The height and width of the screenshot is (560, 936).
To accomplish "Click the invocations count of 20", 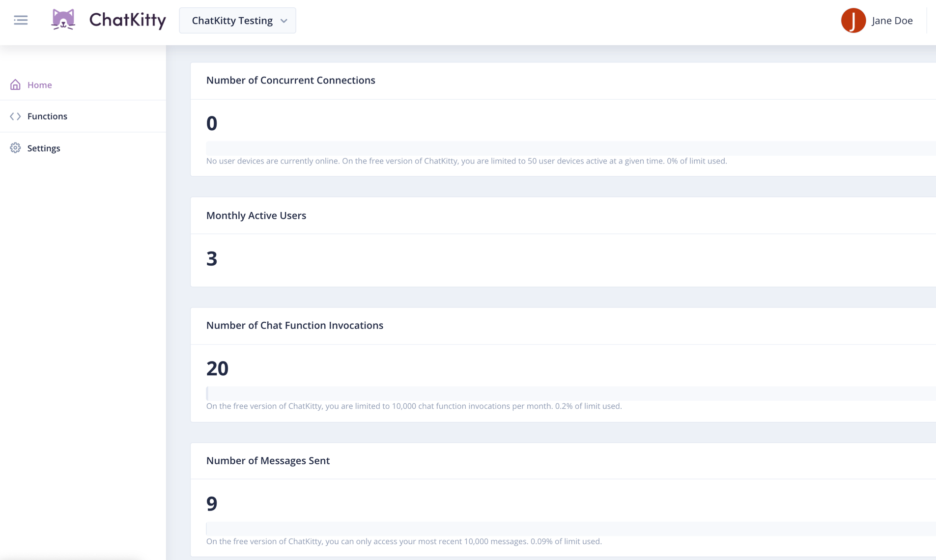I will (217, 368).
